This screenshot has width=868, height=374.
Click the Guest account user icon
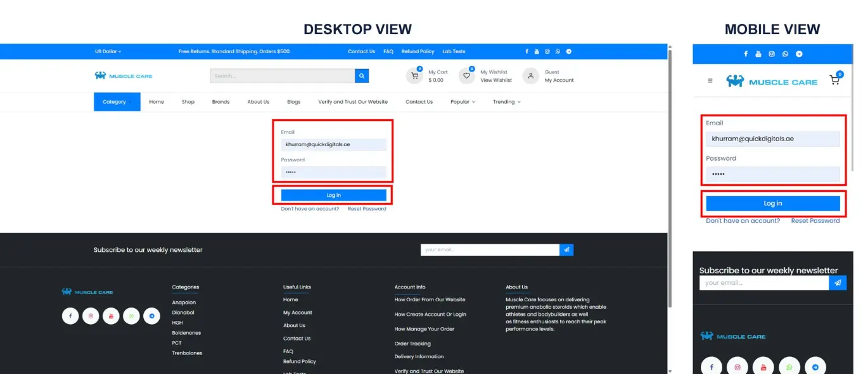[530, 76]
